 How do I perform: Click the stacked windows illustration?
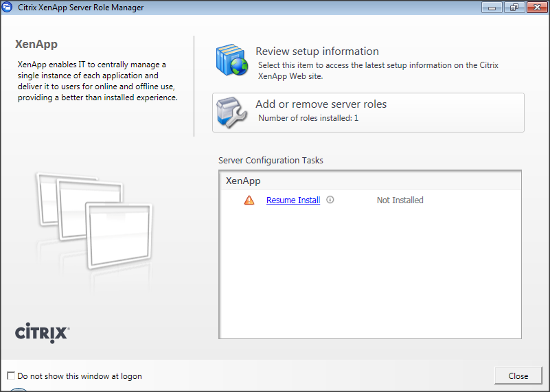pos(94,226)
